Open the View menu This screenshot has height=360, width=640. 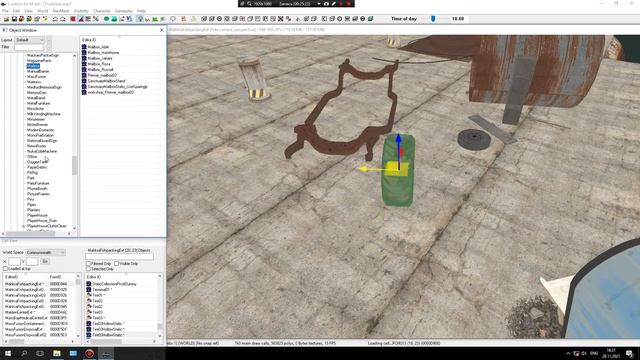tap(28, 11)
